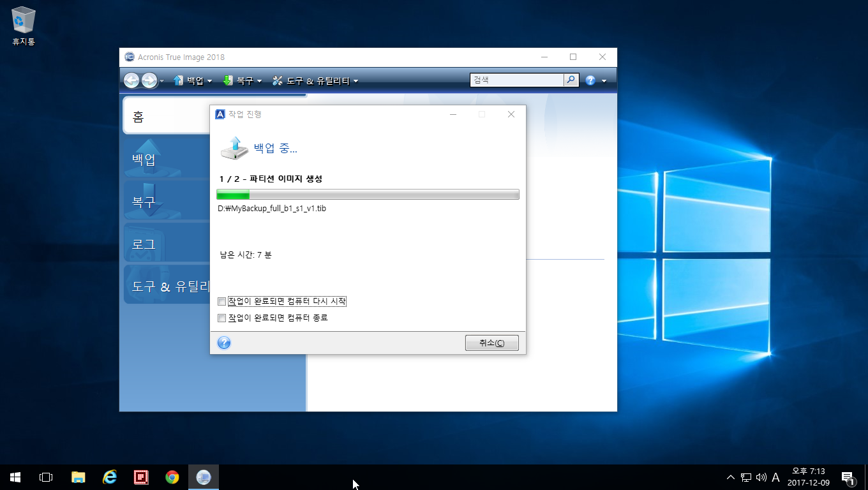Image resolution: width=868 pixels, height=490 pixels.
Task: Open the help question mark icon in toolbar
Action: 590,80
